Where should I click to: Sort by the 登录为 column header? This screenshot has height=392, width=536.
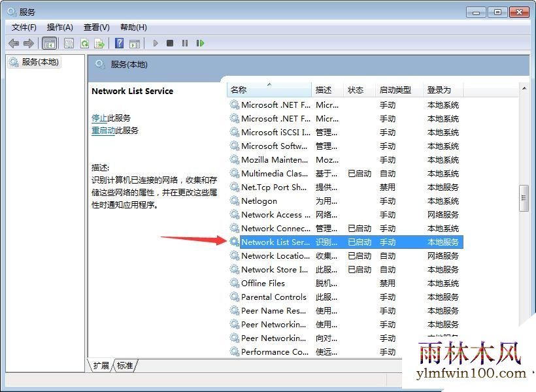click(443, 90)
